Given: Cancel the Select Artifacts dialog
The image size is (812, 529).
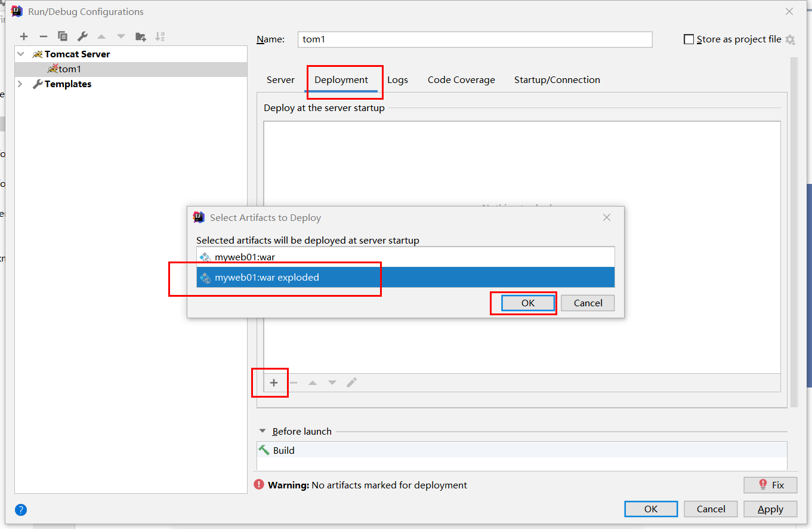Looking at the screenshot, I should [588, 303].
